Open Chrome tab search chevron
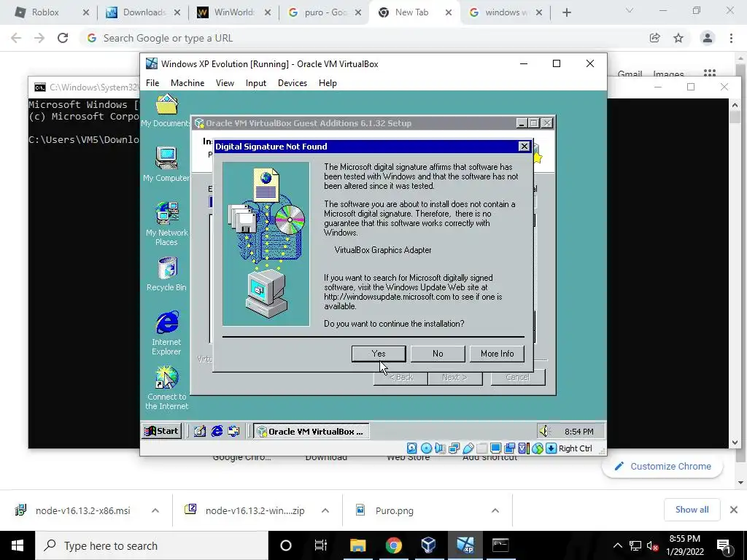This screenshot has width=747, height=560. (630, 10)
